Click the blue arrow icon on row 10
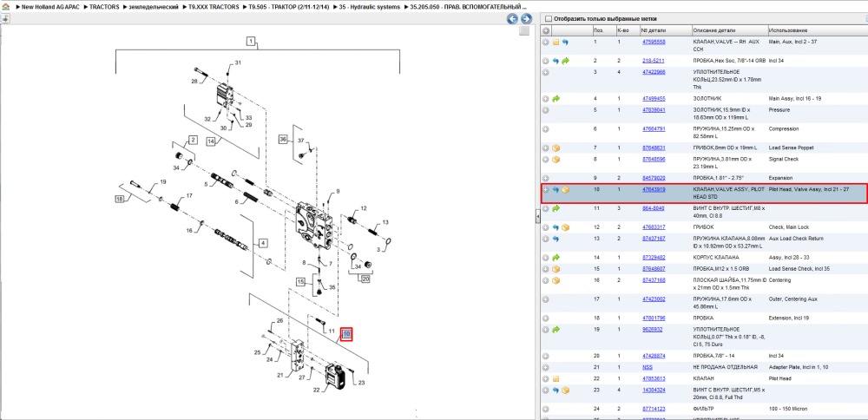Viewport: 868px width, 420px height. [556, 190]
